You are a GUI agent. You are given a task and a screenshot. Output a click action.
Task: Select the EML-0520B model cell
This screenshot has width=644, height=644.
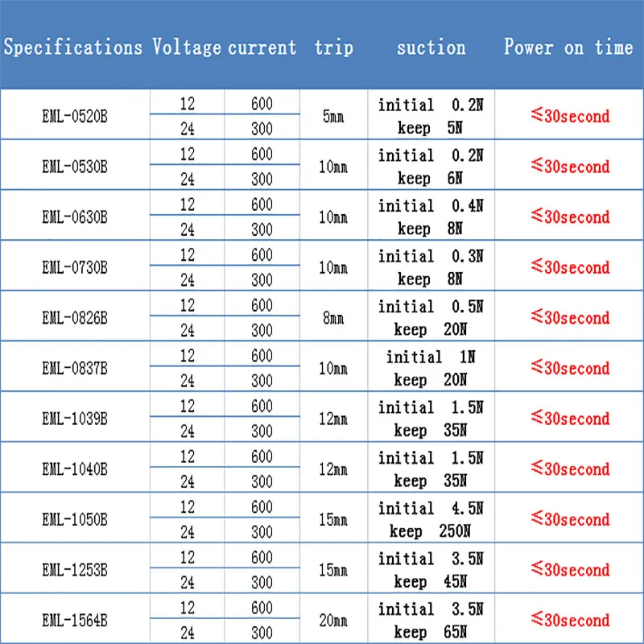75,117
